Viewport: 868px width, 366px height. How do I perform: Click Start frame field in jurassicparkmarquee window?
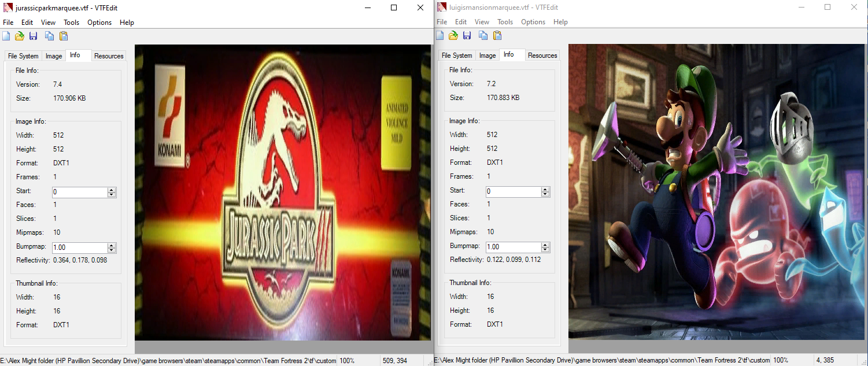click(x=79, y=192)
